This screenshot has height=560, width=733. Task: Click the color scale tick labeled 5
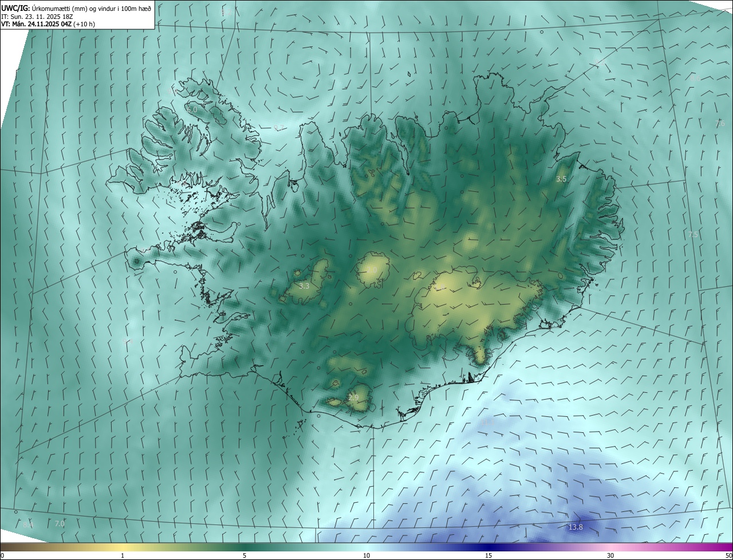tap(245, 556)
